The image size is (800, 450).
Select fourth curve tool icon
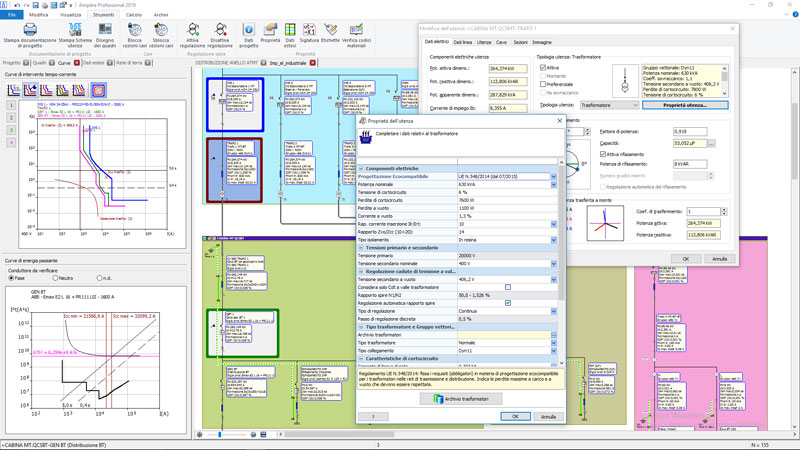point(63,90)
